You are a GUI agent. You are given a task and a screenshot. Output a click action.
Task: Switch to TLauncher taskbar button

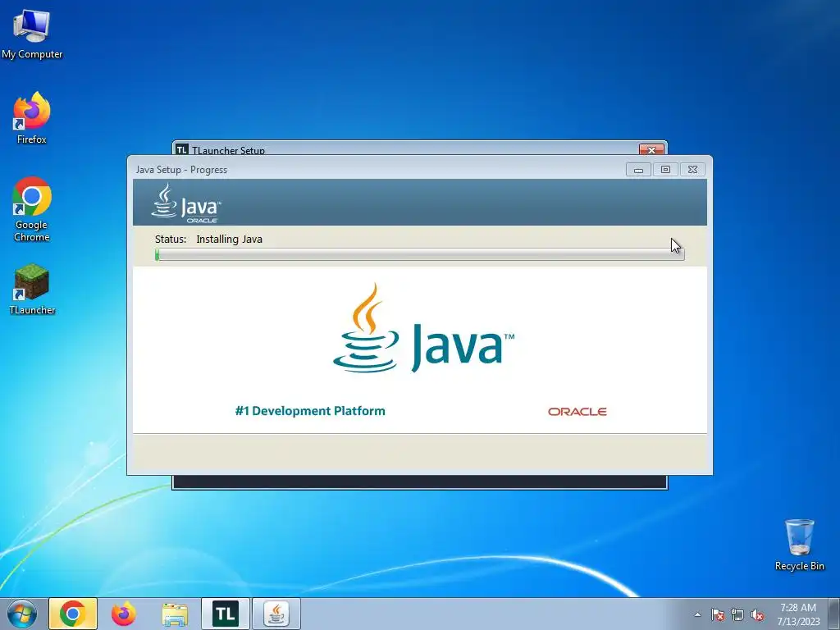point(226,614)
